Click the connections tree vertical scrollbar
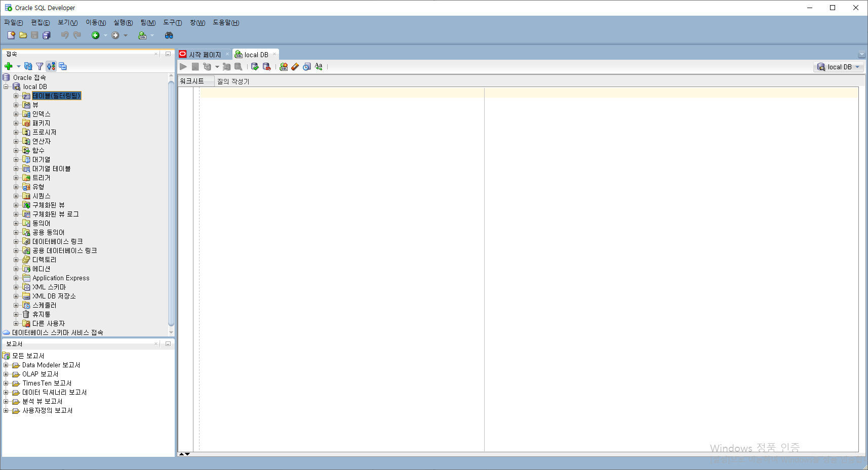Image resolution: width=868 pixels, height=470 pixels. click(171, 203)
